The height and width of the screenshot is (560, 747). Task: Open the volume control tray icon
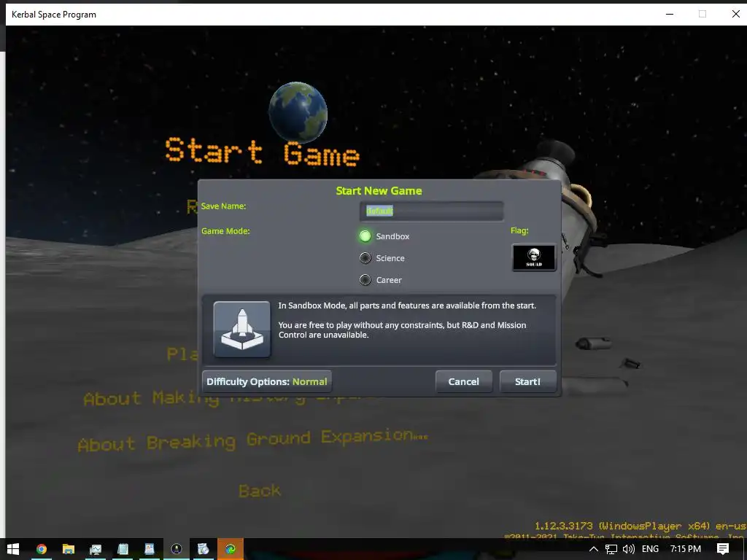click(628, 549)
